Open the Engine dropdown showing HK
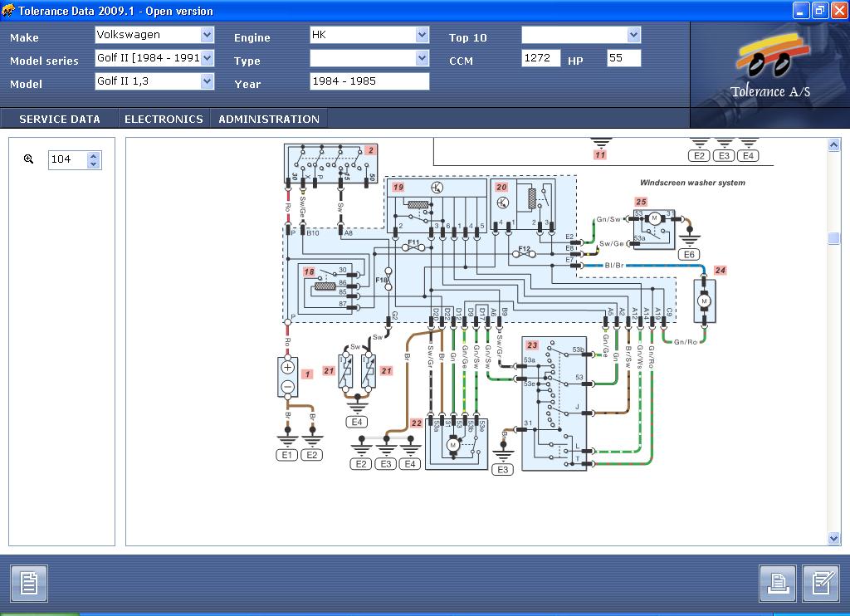Viewport: 850px width, 616px height. click(423, 35)
